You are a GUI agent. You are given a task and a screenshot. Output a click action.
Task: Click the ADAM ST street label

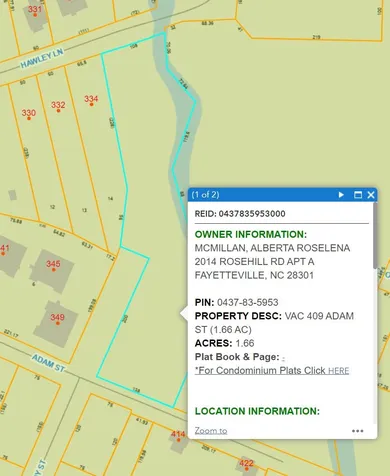[x=48, y=363]
